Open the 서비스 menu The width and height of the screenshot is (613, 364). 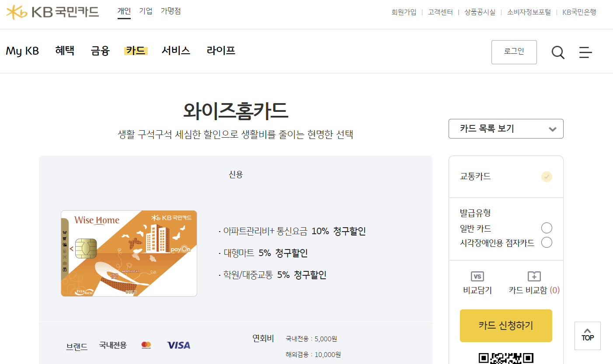point(176,51)
